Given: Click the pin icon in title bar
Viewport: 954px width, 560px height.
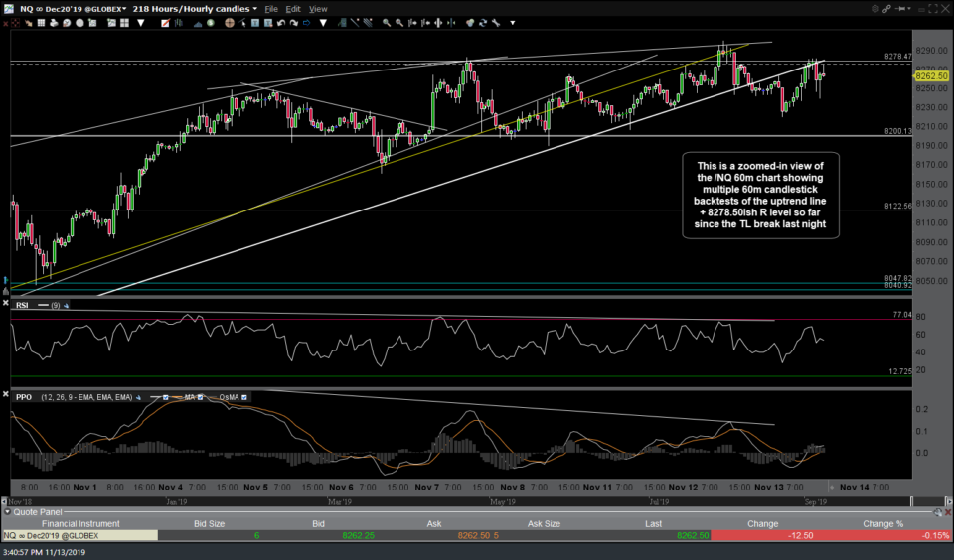Looking at the screenshot, I should [x=900, y=9].
